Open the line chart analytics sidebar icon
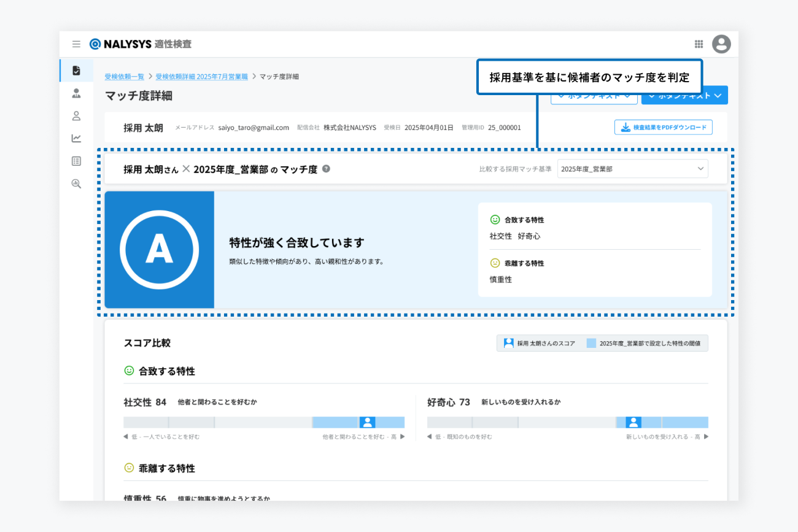The width and height of the screenshot is (798, 532). click(x=76, y=138)
